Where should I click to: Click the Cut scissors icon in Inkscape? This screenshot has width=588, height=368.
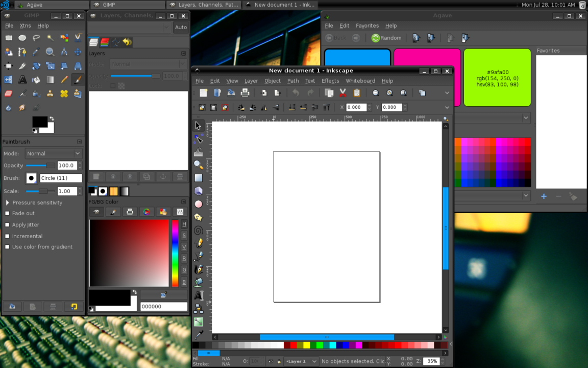pyautogui.click(x=343, y=93)
